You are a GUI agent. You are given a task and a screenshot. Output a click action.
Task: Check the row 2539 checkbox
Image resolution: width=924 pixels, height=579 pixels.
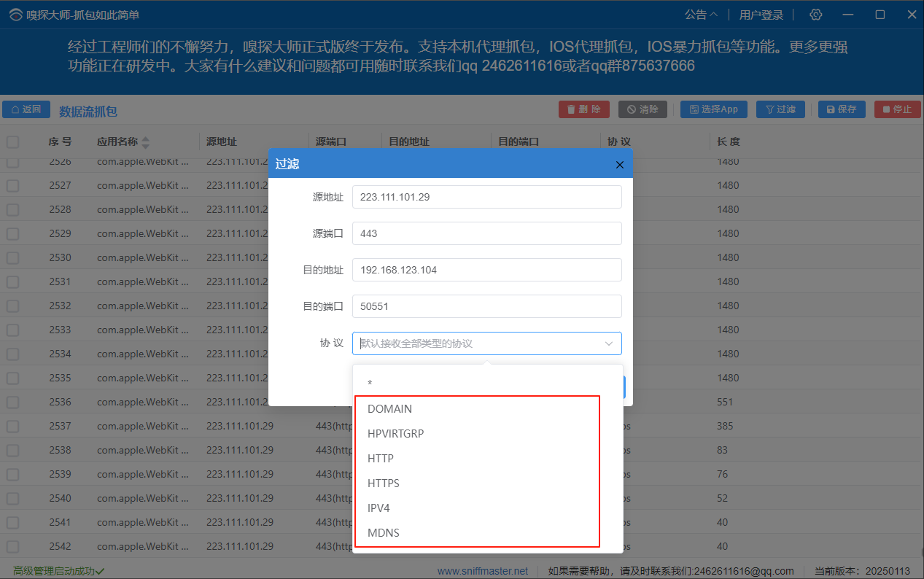point(13,474)
